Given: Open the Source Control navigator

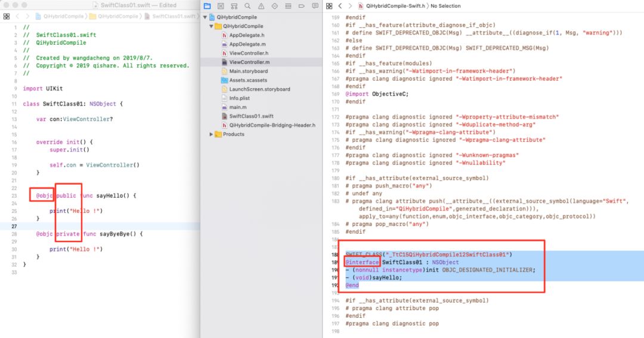Looking at the screenshot, I should click(221, 6).
